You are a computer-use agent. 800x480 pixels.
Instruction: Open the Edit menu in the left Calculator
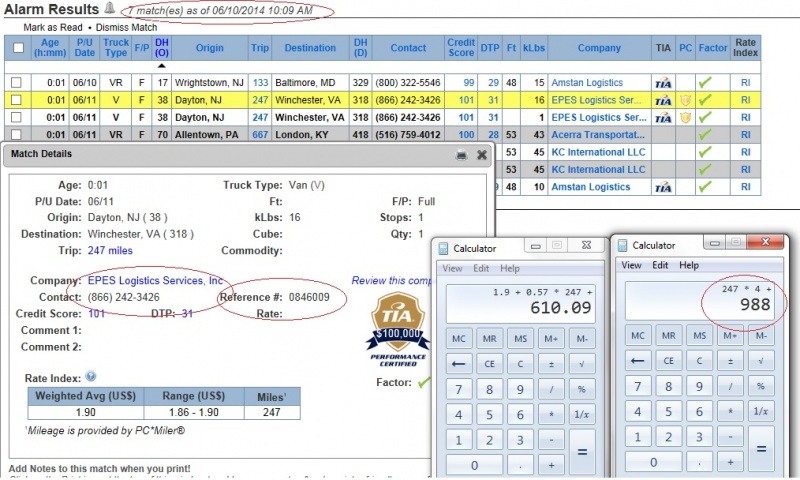481,268
